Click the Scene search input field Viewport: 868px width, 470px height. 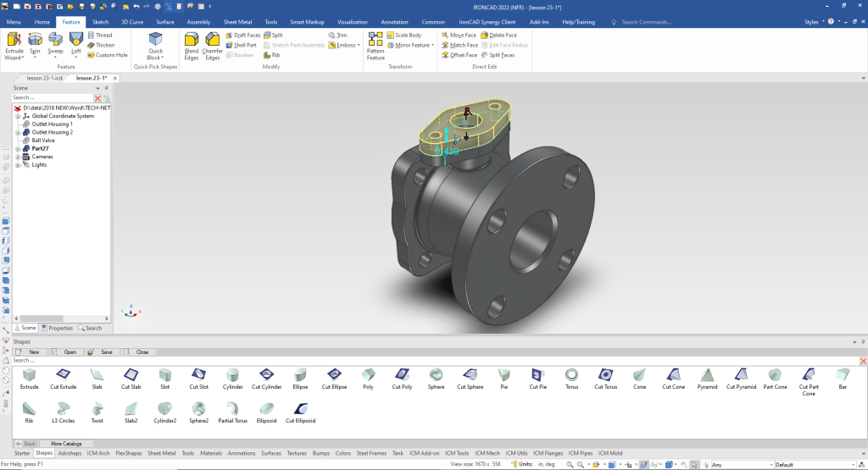point(51,97)
